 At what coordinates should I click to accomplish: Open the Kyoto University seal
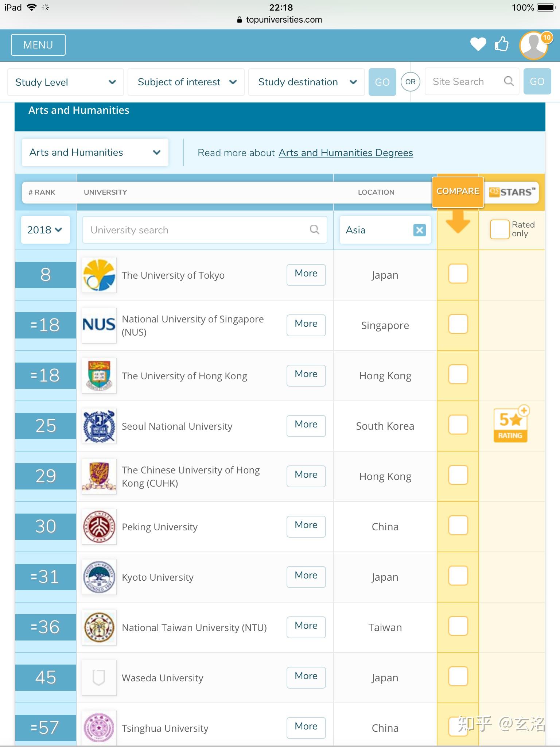pos(99,577)
